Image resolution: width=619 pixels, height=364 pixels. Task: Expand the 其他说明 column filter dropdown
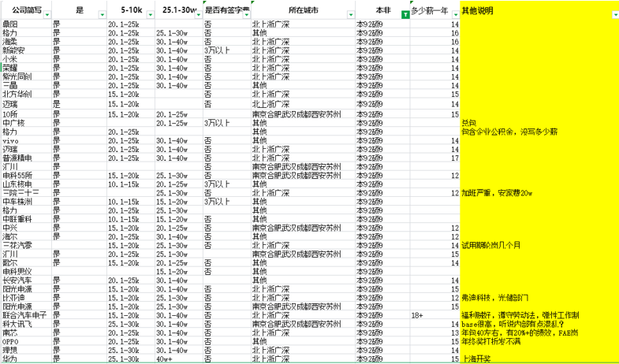614,16
